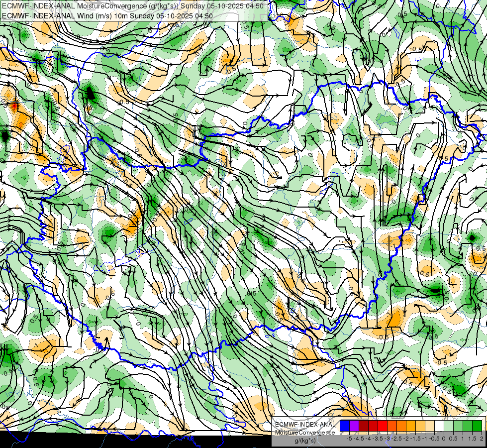Click the blue legend swatch below -5
Image resolution: width=487 pixels, height=448 pixels.
(x=345, y=426)
